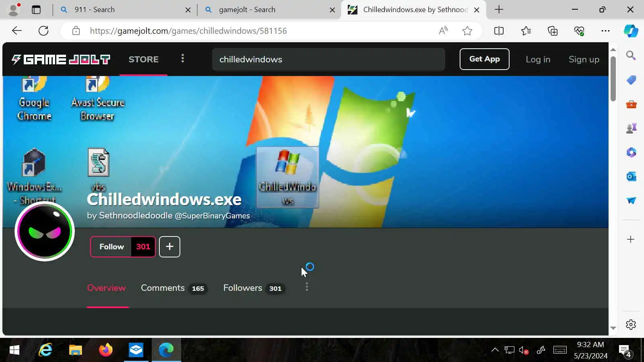
Task: Add the game to a collection
Action: (169, 247)
